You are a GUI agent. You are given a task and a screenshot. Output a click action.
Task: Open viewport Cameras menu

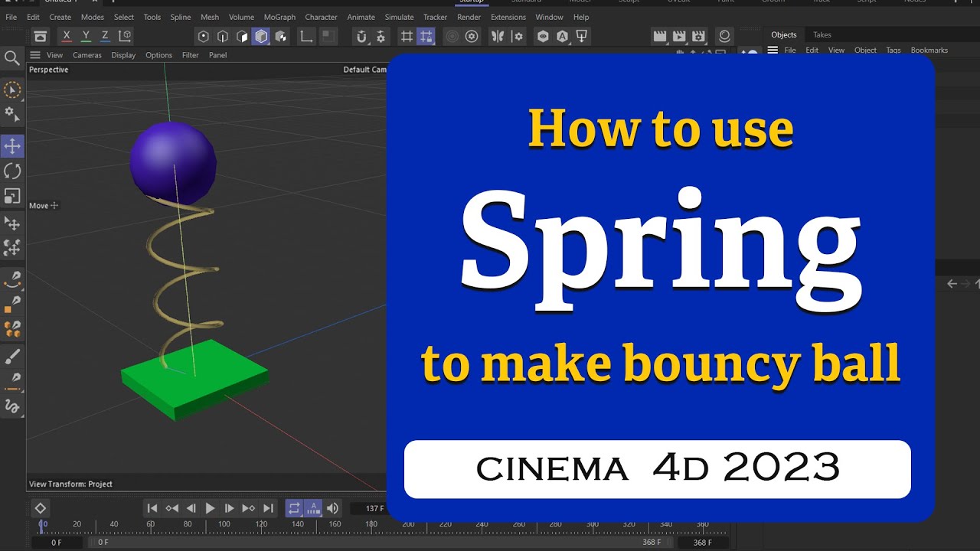(87, 55)
